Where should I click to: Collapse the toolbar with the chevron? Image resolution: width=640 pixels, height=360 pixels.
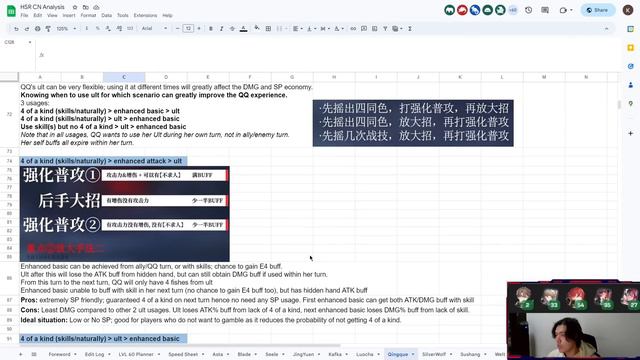click(607, 29)
